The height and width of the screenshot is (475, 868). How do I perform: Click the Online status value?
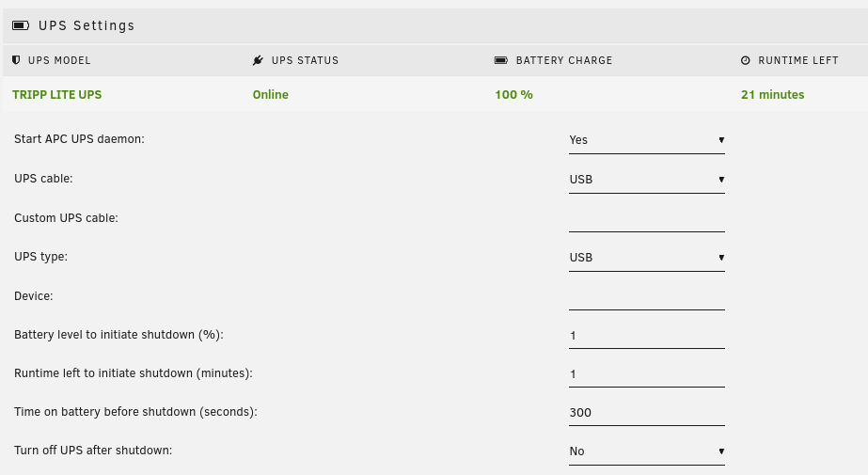pyautogui.click(x=271, y=95)
